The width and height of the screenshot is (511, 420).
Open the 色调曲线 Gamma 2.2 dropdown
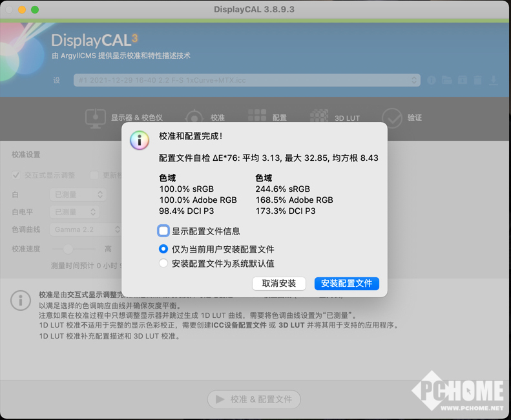(x=85, y=229)
